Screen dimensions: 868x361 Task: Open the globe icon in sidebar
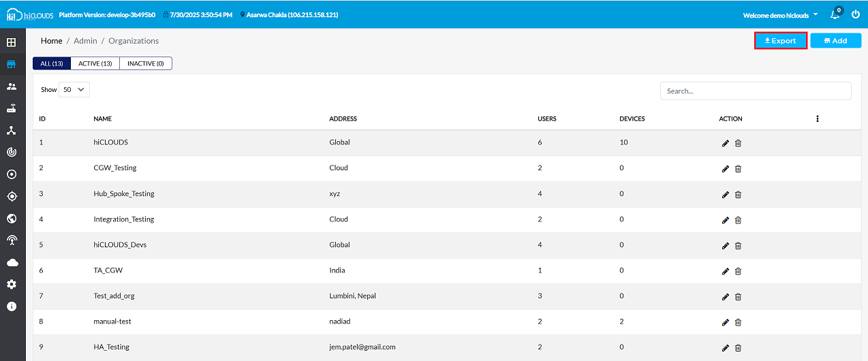tap(12, 219)
